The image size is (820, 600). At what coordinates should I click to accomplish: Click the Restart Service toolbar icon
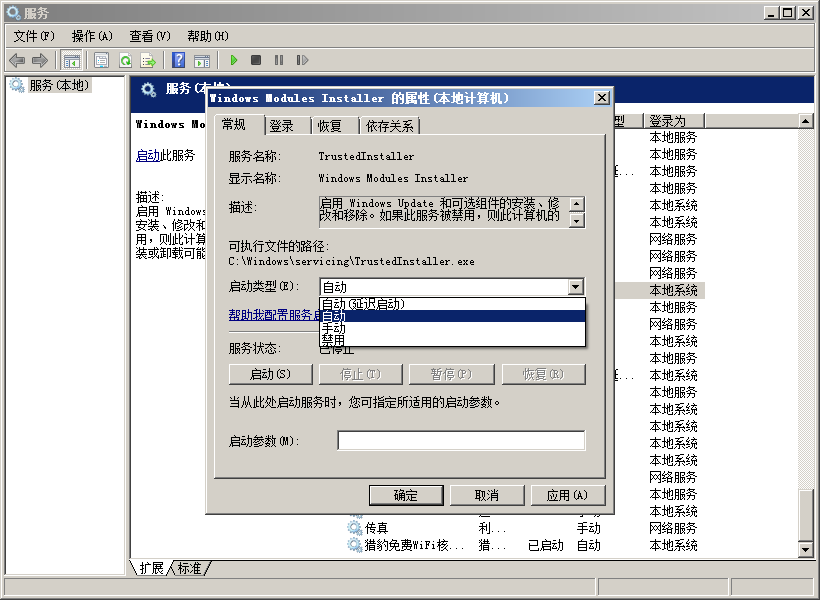point(302,60)
